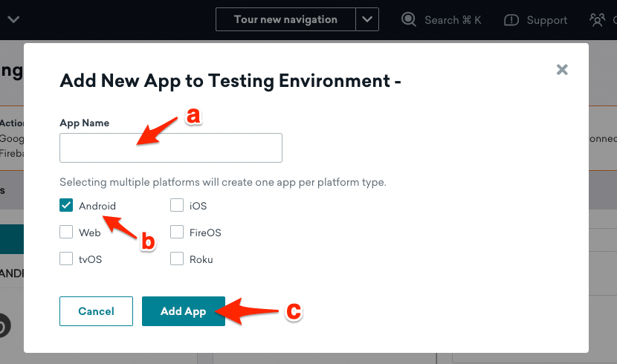Cancel adding the new app
Viewport: 617px width, 364px height.
click(x=96, y=311)
